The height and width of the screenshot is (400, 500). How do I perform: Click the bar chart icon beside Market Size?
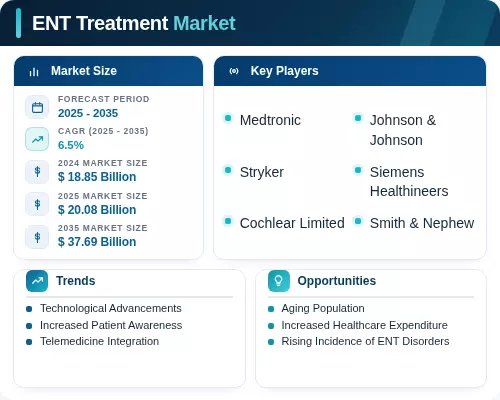click(34, 71)
